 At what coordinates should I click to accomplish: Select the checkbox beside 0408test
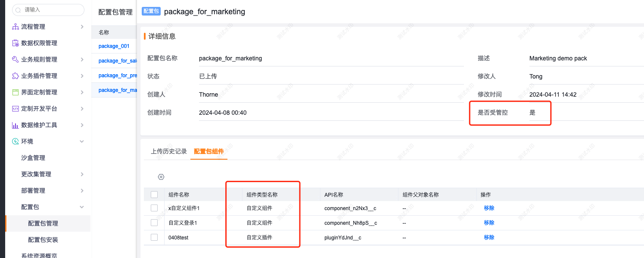(x=154, y=237)
